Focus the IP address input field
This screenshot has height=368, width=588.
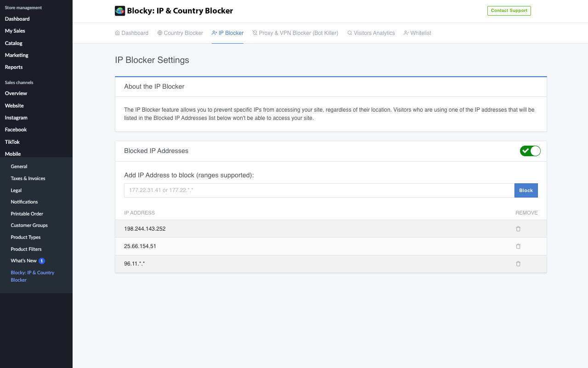coord(319,190)
